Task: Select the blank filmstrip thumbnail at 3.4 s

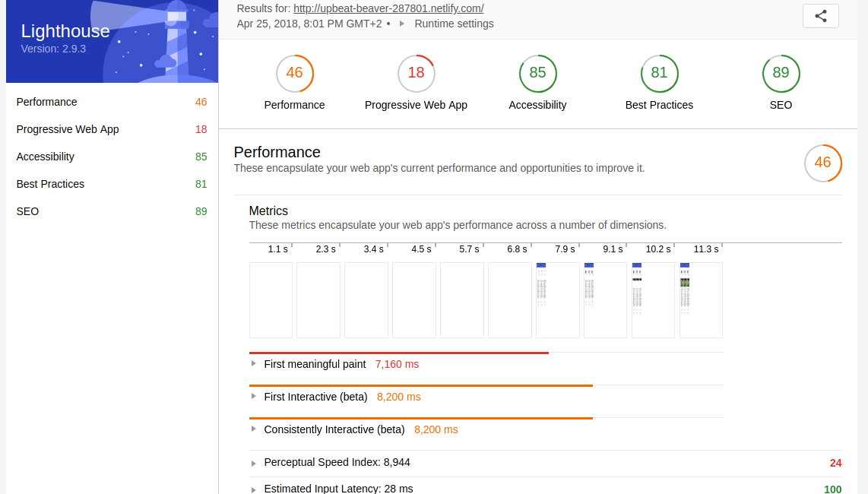Action: click(x=366, y=300)
